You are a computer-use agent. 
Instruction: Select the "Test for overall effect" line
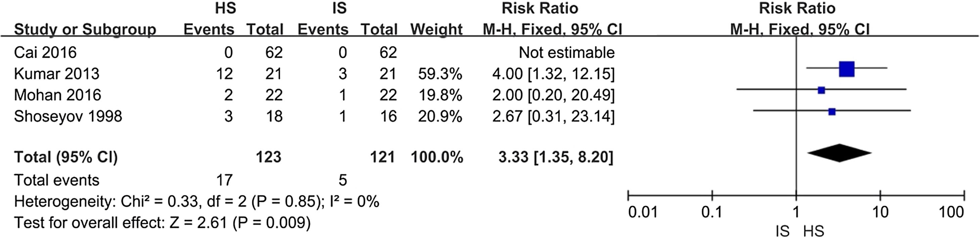pos(162,223)
